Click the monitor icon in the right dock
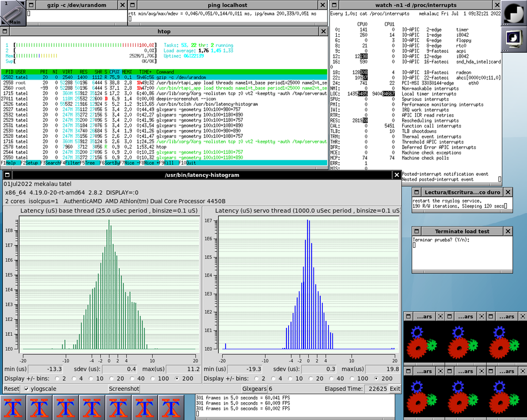The image size is (527, 420). pyautogui.click(x=514, y=39)
